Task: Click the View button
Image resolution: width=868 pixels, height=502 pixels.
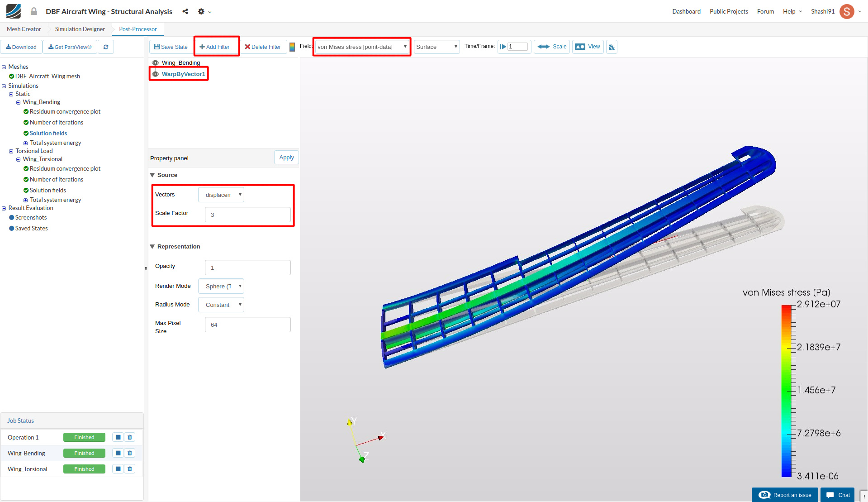Action: click(x=588, y=47)
